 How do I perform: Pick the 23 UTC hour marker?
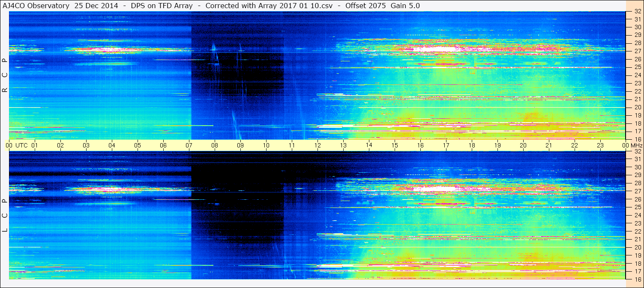click(x=600, y=145)
